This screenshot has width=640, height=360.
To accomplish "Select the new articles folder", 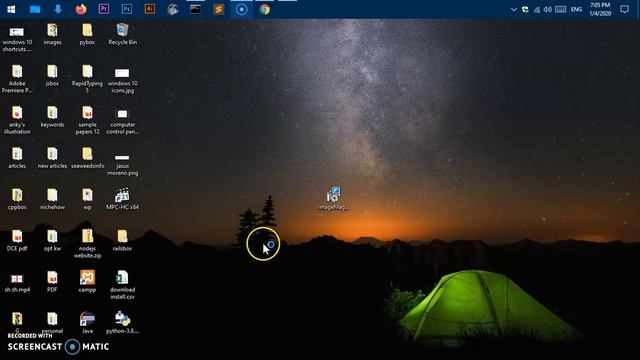I will (52, 158).
